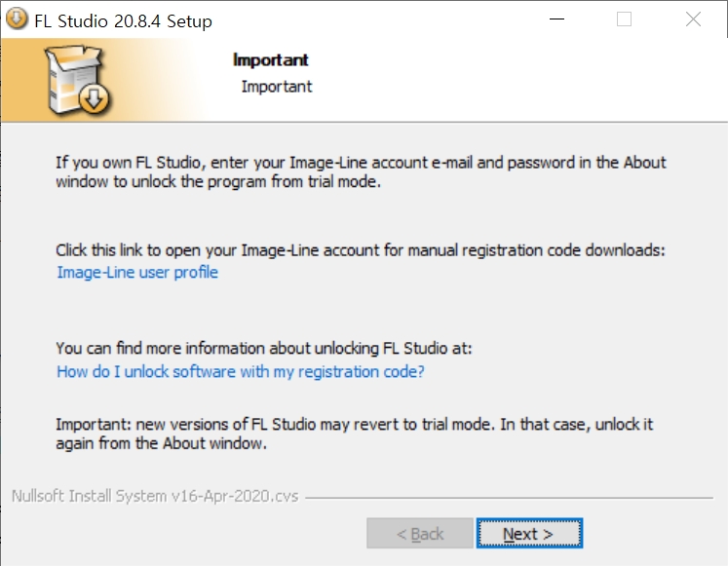Click the 'new versions of FL Studio' warning paragraph

pos(354,434)
